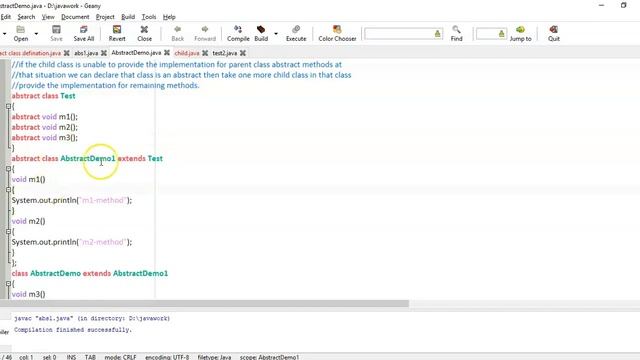Viewport: 640px width, 360px height.
Task: Click the horizontal scrollbar of the editor
Action: (x=204, y=303)
